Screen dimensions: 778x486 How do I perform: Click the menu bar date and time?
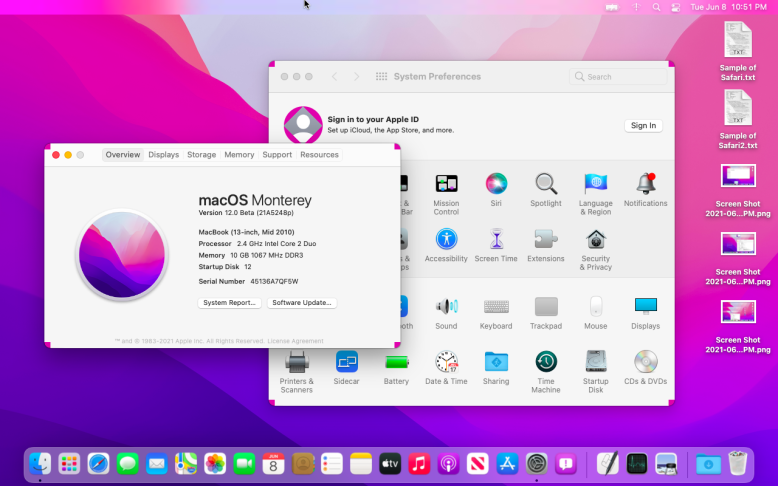728,7
